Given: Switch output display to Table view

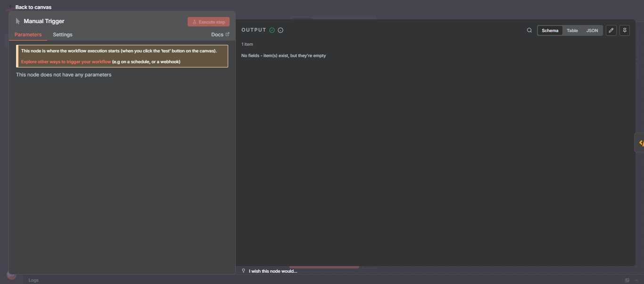Looking at the screenshot, I should [x=572, y=30].
